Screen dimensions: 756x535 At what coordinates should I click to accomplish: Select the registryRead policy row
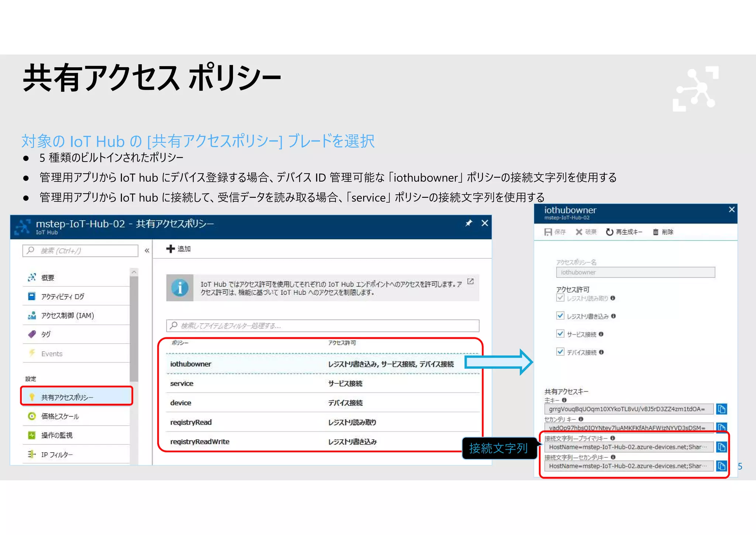(x=323, y=422)
